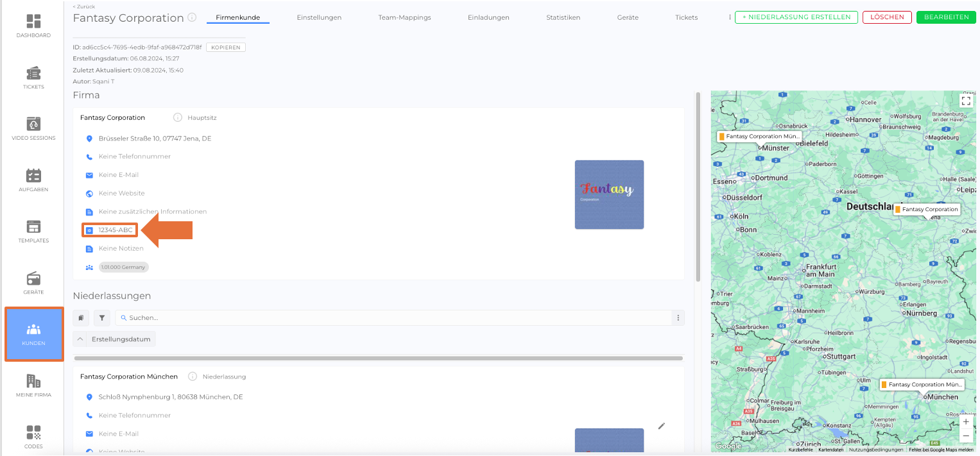The width and height of the screenshot is (980, 456).
Task: Open Codes in the sidebar
Action: click(33, 436)
